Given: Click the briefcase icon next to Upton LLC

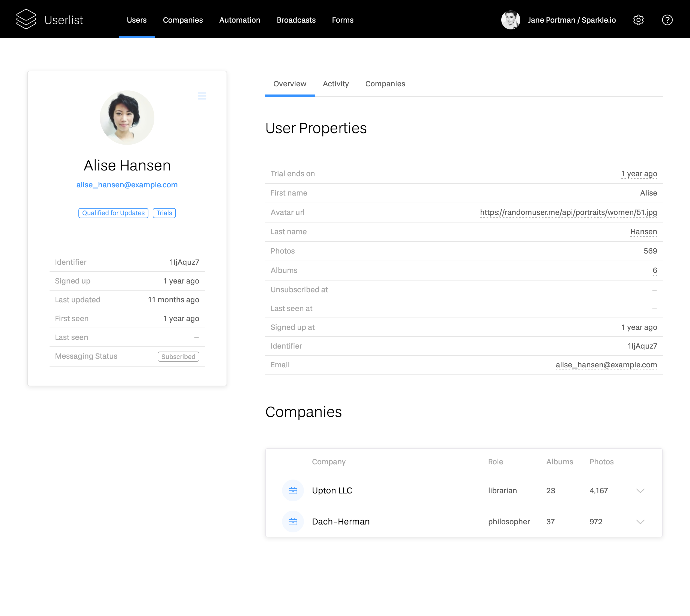Looking at the screenshot, I should point(292,490).
